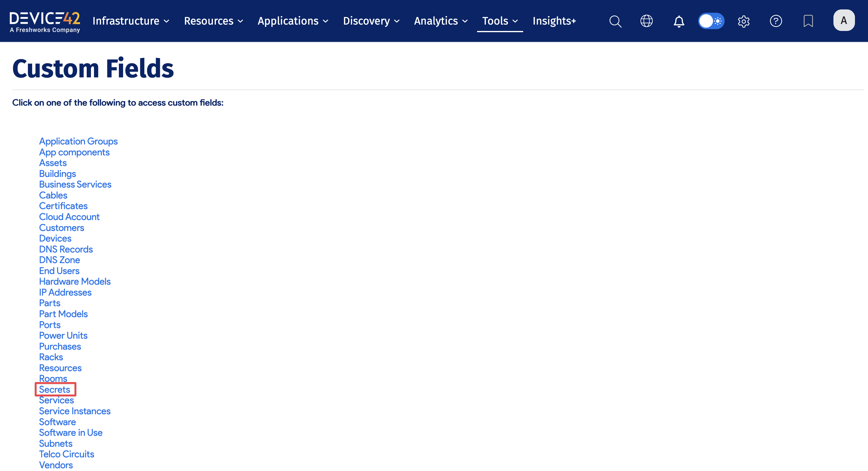Viewport: 868px width, 471px height.
Task: Open Secrets custom fields
Action: [55, 389]
